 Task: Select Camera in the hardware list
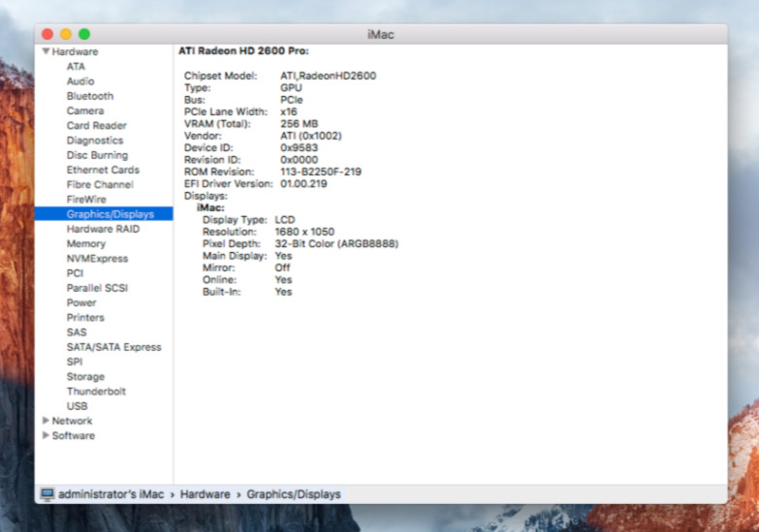pyautogui.click(x=85, y=110)
